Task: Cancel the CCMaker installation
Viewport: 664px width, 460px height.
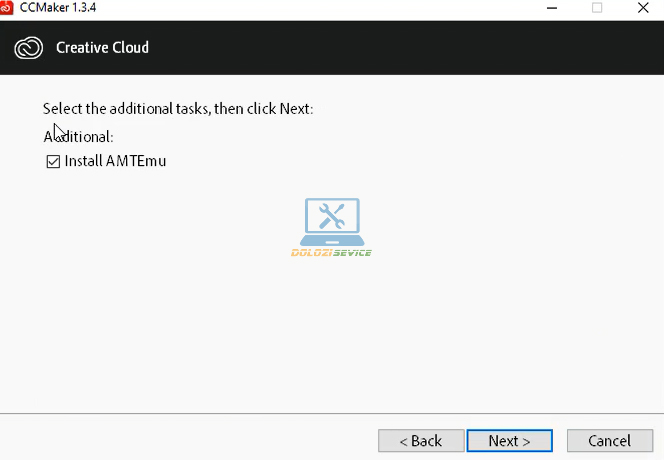Action: click(609, 441)
